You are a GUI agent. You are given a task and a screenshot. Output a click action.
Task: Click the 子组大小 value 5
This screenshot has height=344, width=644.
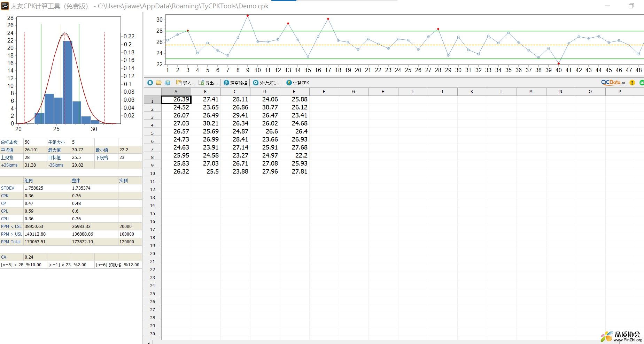tap(83, 142)
